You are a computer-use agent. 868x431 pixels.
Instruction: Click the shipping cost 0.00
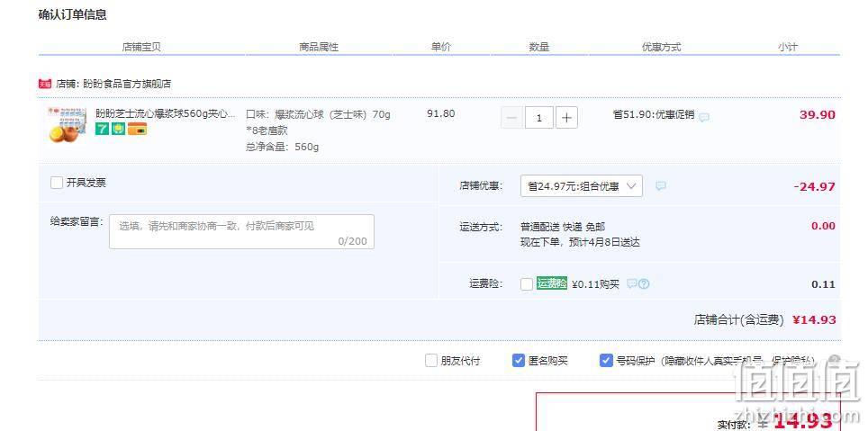tap(823, 226)
